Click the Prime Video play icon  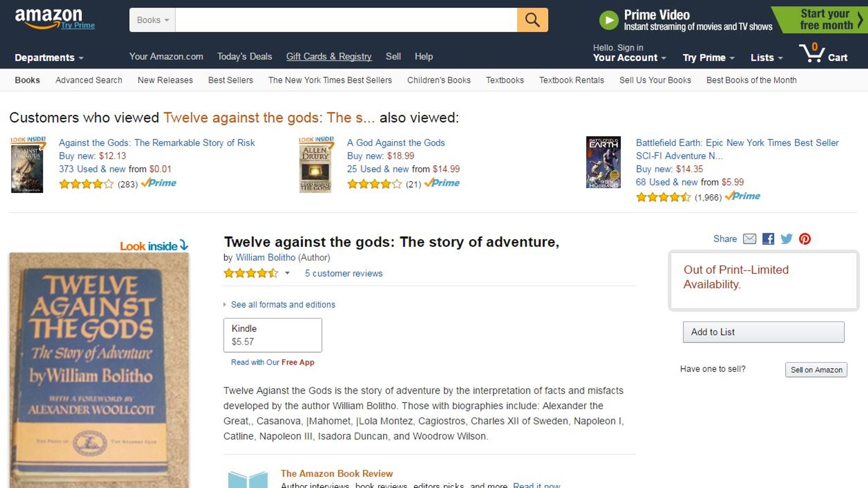609,20
